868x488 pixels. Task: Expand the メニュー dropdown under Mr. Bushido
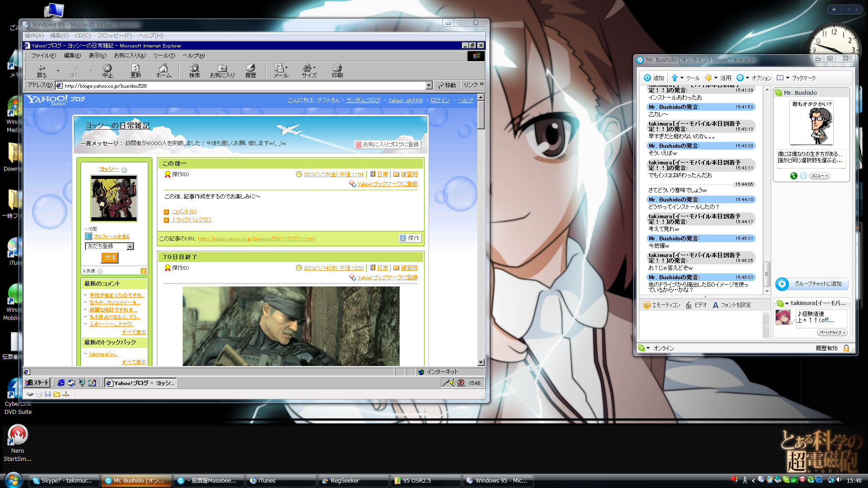click(819, 176)
